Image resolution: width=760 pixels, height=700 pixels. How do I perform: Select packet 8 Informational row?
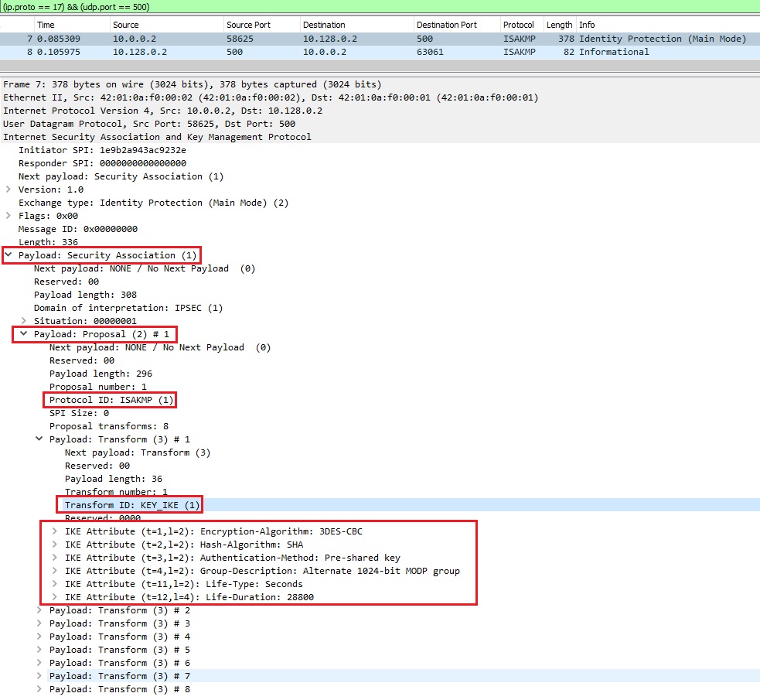click(380, 52)
